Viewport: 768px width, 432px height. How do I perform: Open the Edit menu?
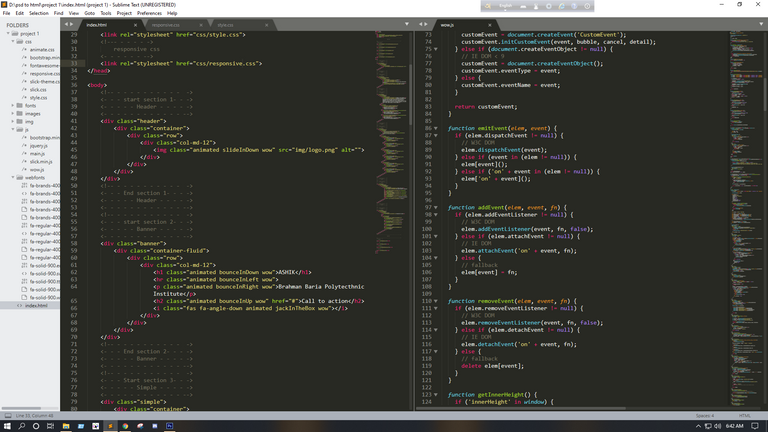[20, 13]
